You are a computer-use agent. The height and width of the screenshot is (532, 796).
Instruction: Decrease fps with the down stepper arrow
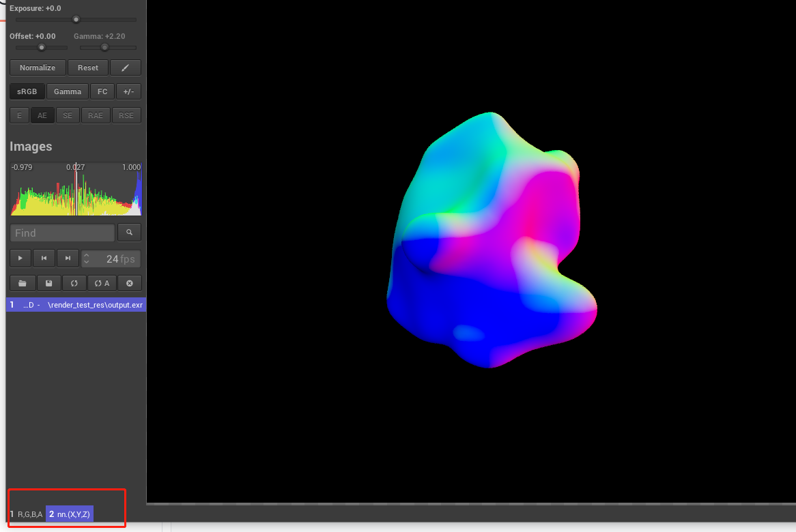(86, 262)
